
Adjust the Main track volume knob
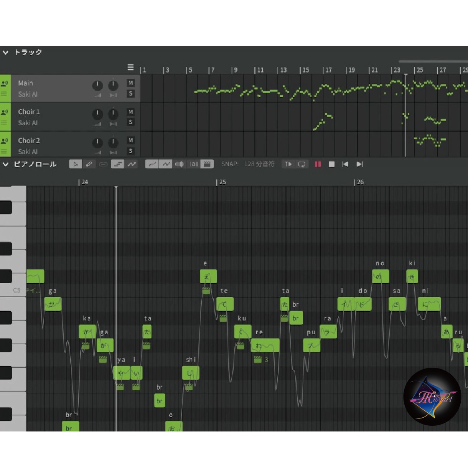(x=97, y=85)
